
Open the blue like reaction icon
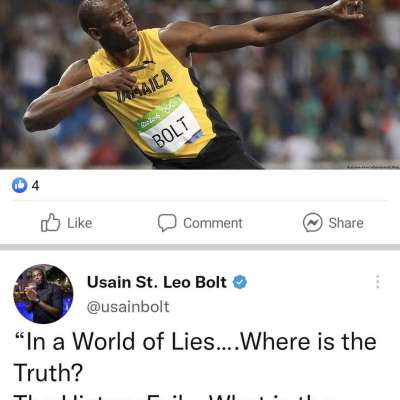tap(20, 185)
